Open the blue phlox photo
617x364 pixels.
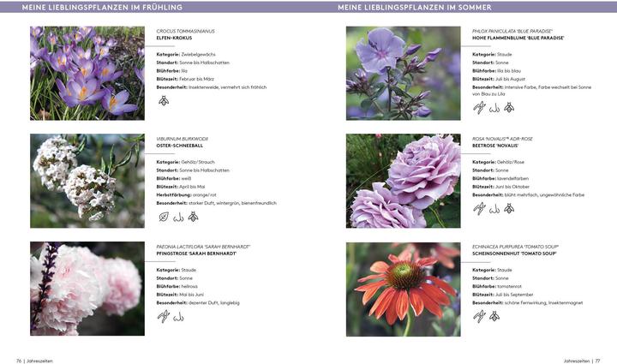point(404,73)
